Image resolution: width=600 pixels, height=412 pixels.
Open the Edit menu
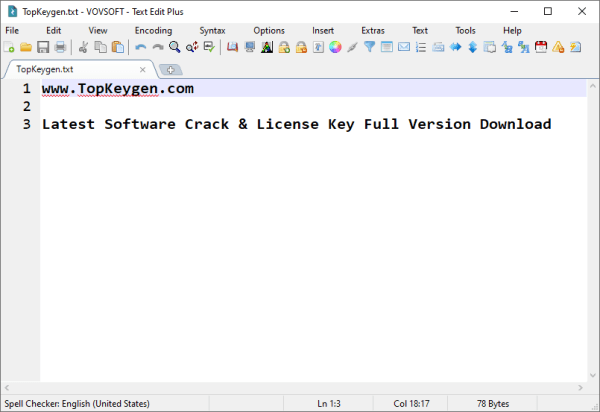pos(54,31)
